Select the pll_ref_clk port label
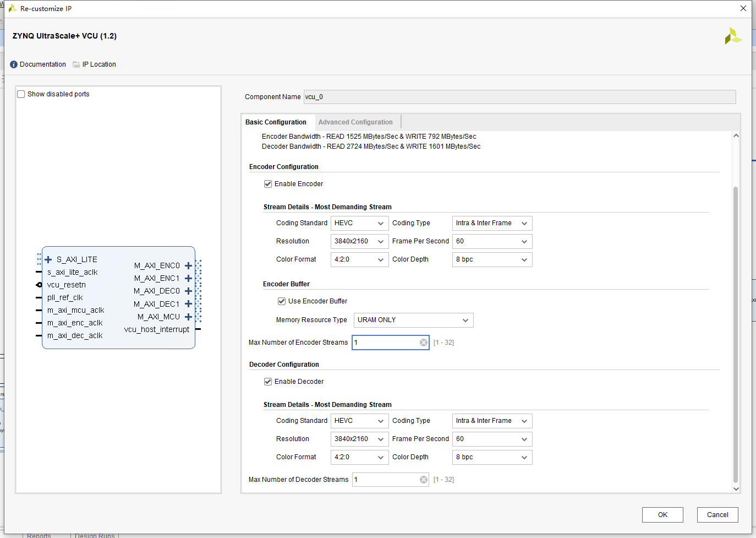Viewport: 756px width, 538px height. [x=65, y=297]
